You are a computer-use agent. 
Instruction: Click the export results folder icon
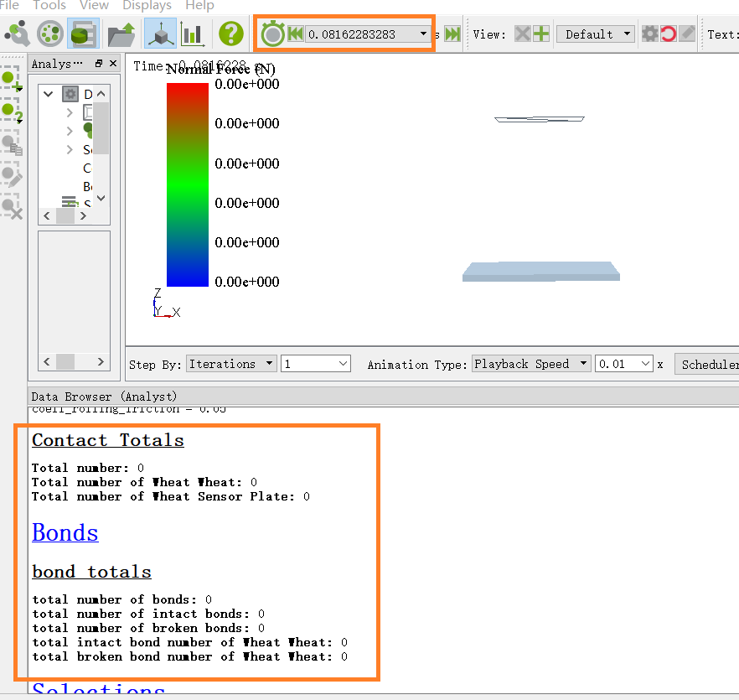(x=121, y=34)
